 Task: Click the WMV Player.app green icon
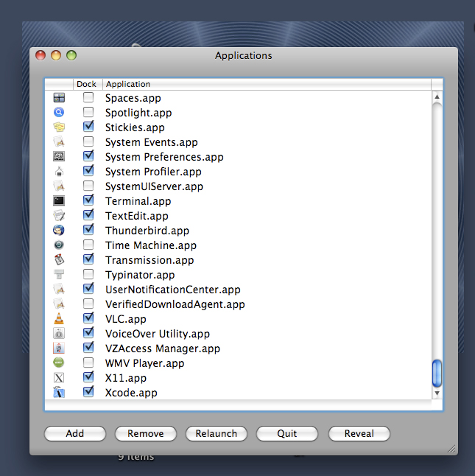pos(59,363)
